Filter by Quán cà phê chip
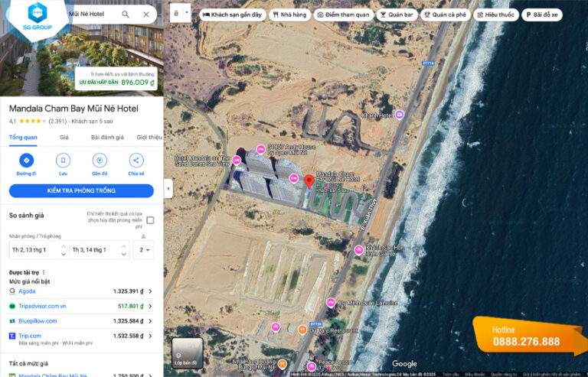The height and width of the screenshot is (377, 588). 445,15
